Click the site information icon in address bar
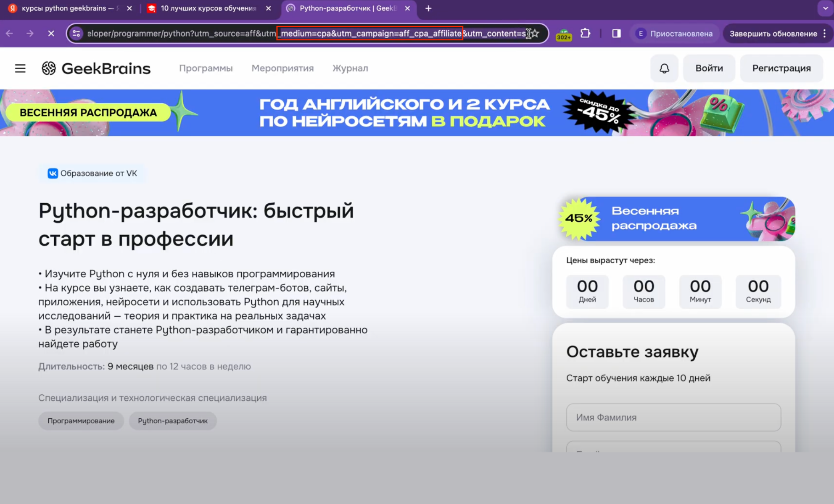The height and width of the screenshot is (504, 834). point(76,34)
